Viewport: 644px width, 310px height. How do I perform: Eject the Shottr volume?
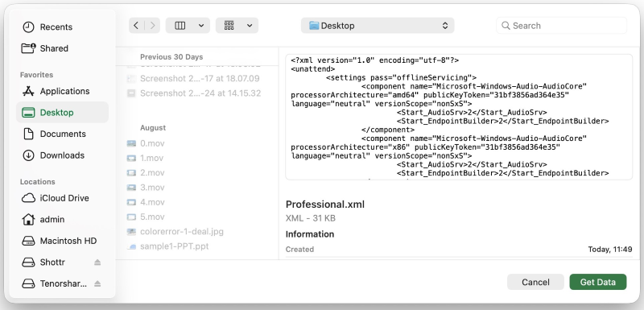tap(97, 262)
